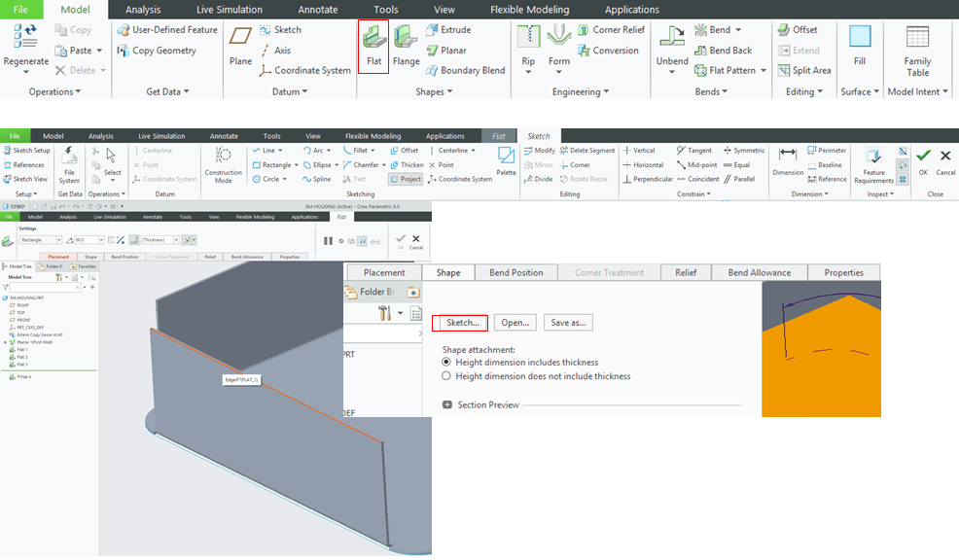Select 'Height dimension includes thickness' option

click(446, 362)
